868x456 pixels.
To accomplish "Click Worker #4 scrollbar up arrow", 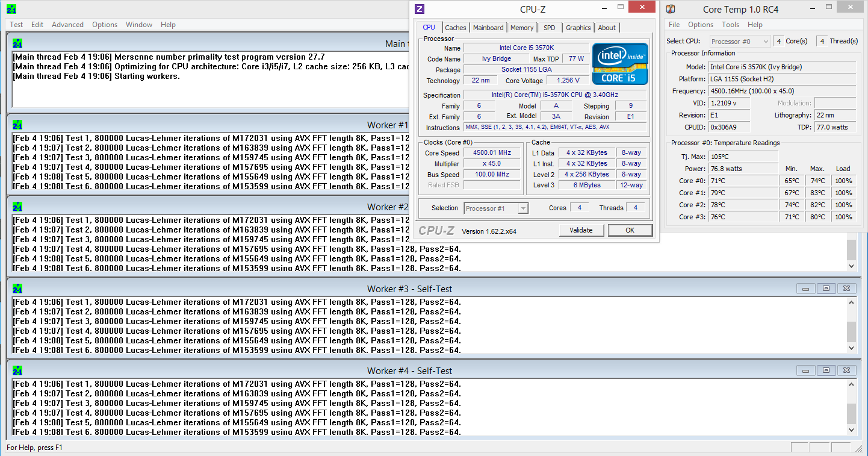I will coord(851,384).
